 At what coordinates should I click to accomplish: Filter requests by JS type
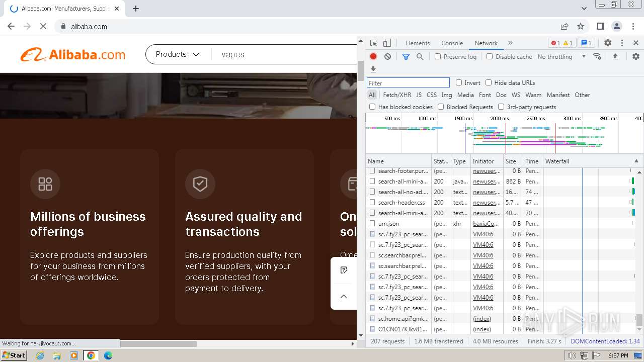[x=419, y=95]
